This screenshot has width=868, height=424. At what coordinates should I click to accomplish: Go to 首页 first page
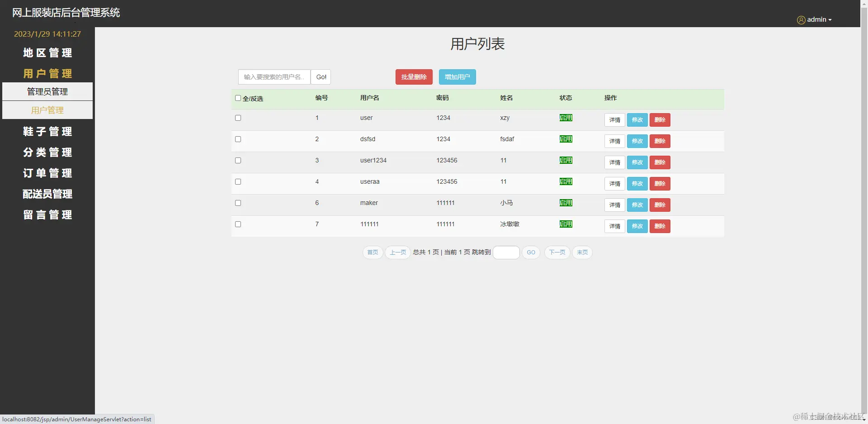[x=373, y=252]
